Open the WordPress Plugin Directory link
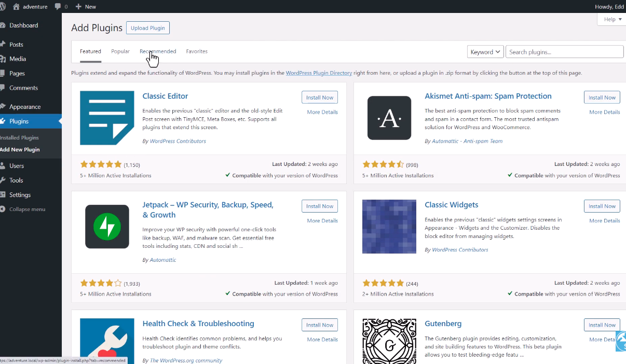The width and height of the screenshot is (626, 364). click(319, 73)
